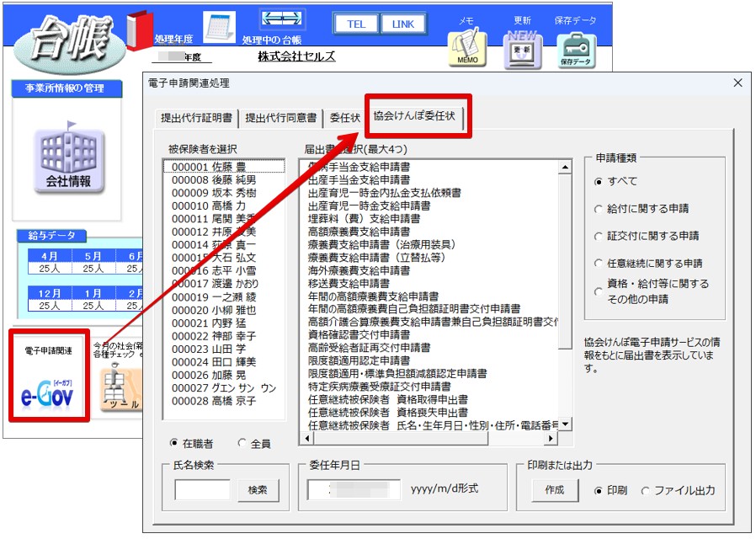The image size is (756, 539).
Task: Select insured person 000028 高橋 京子
Action: 224,401
